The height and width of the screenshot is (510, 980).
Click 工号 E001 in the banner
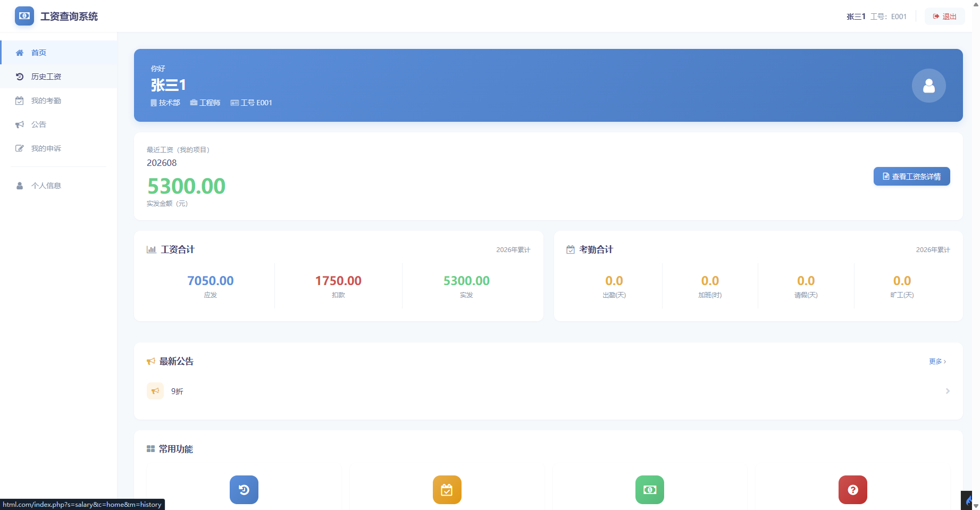(252, 103)
